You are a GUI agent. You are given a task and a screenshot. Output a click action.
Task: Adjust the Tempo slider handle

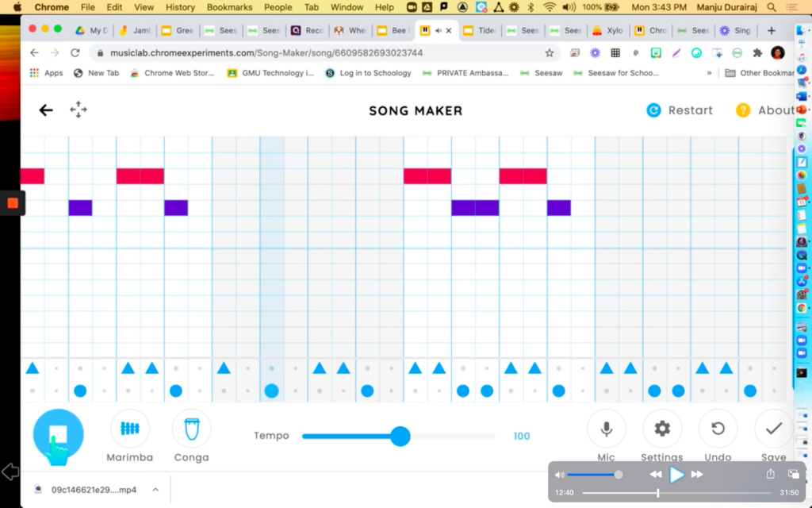pos(400,436)
